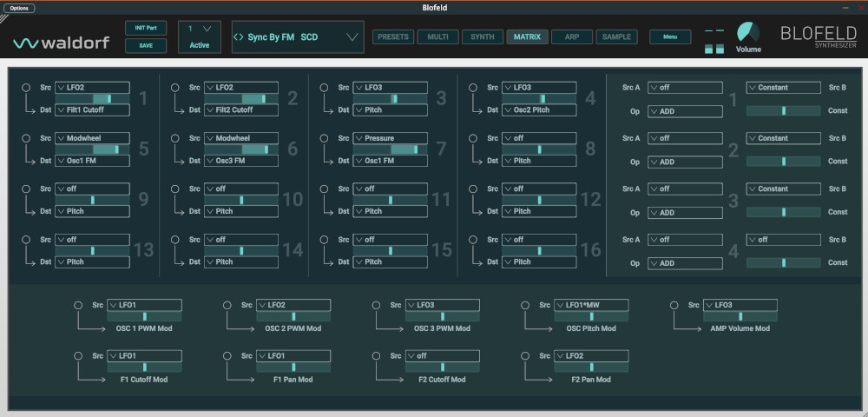The width and height of the screenshot is (868, 417).
Task: Click the Waldorf logo
Action: (61, 43)
